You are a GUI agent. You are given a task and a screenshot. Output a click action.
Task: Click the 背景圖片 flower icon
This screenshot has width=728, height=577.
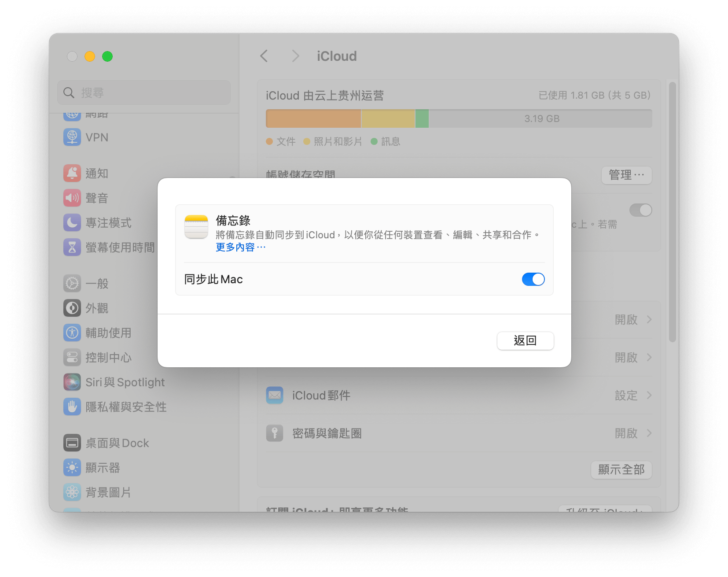pyautogui.click(x=72, y=492)
